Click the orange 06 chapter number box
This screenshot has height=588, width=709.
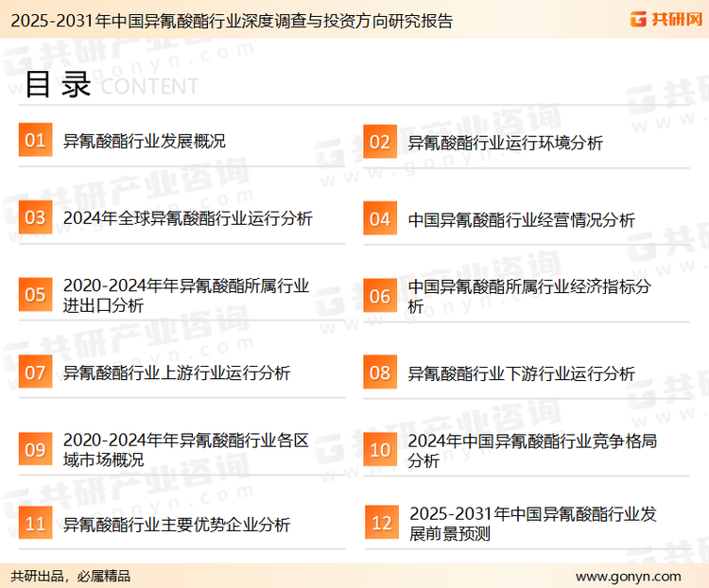click(x=380, y=296)
